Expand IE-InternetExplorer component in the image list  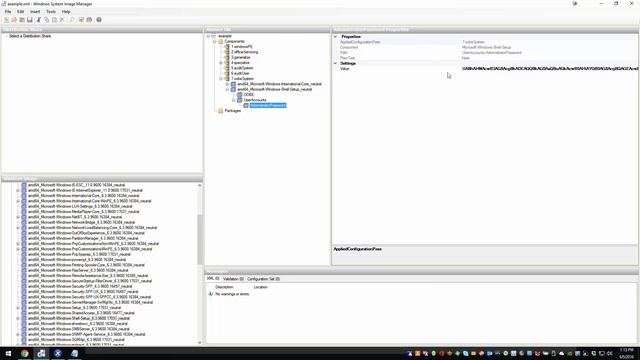[18, 190]
